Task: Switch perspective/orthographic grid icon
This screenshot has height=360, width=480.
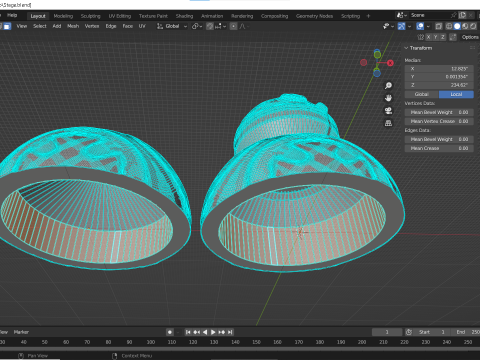Action: [388, 123]
